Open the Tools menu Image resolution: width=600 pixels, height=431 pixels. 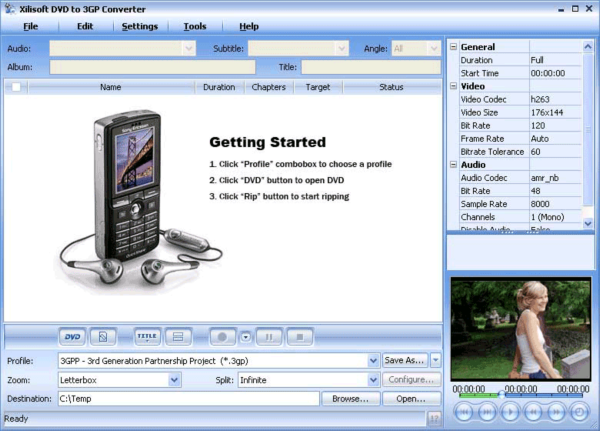point(195,26)
